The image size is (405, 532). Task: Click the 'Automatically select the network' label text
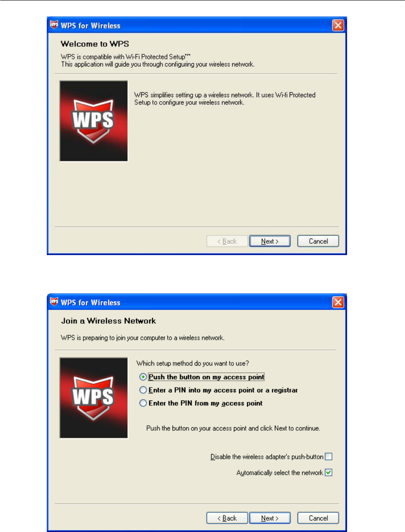click(x=280, y=473)
